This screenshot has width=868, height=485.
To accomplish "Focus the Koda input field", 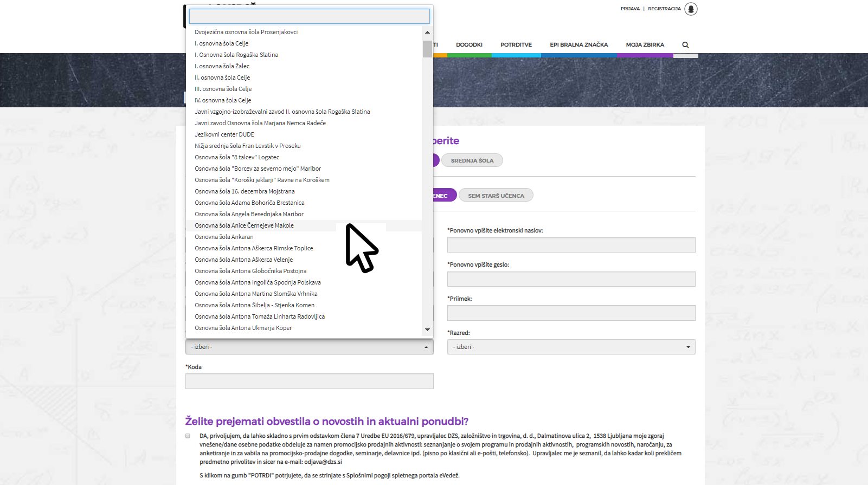I will click(309, 381).
